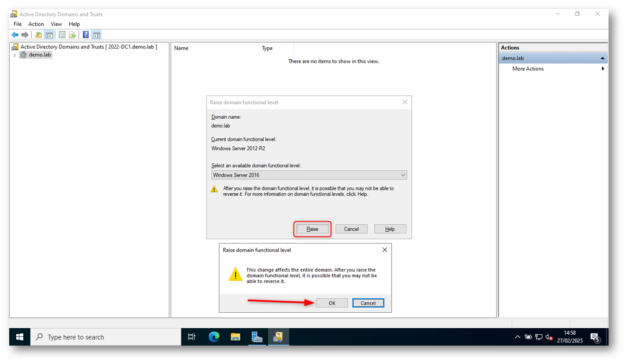
Task: Open the Properties toolbar icon
Action: point(62,35)
